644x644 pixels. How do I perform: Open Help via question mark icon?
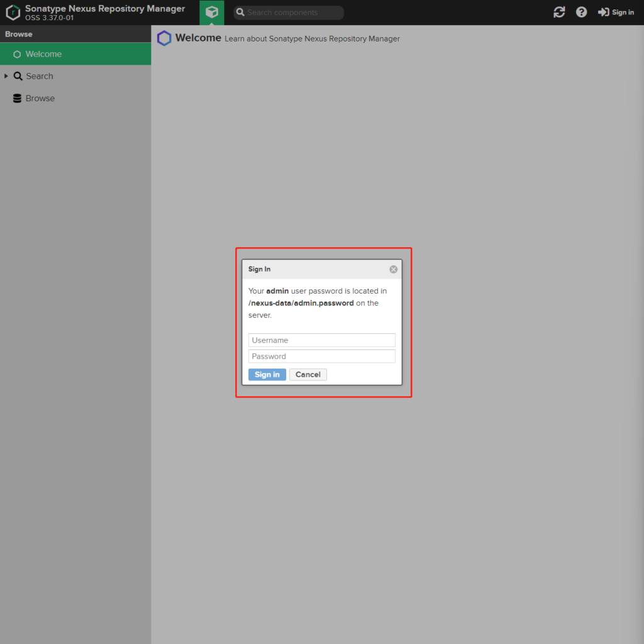[x=582, y=13]
